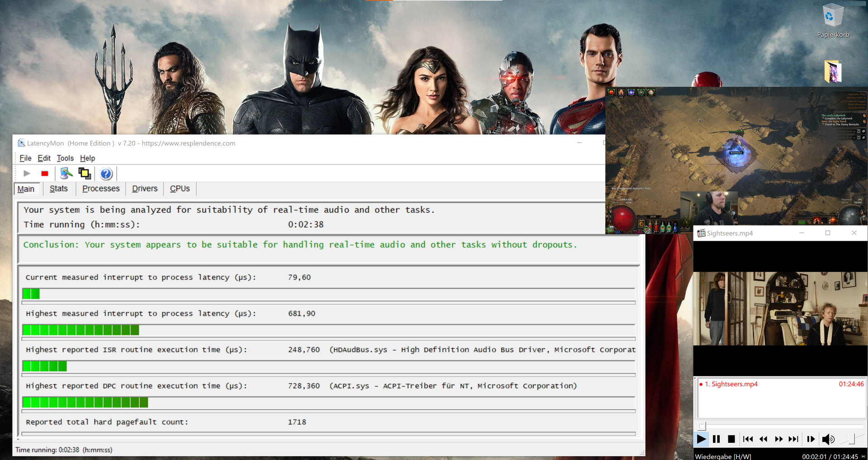868x460 pixels.
Task: Open the Edit menu in LatencyMon
Action: [44, 158]
